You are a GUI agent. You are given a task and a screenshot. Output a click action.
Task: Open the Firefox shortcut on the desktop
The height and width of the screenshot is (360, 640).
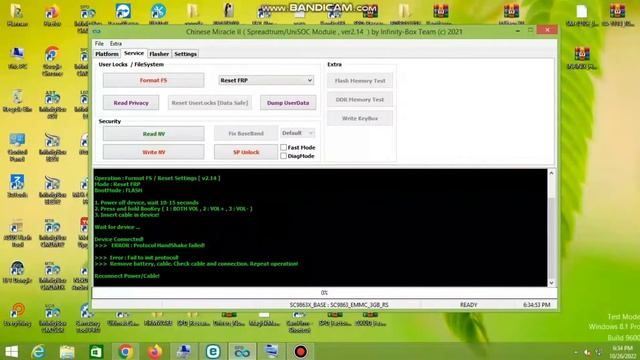point(52,16)
